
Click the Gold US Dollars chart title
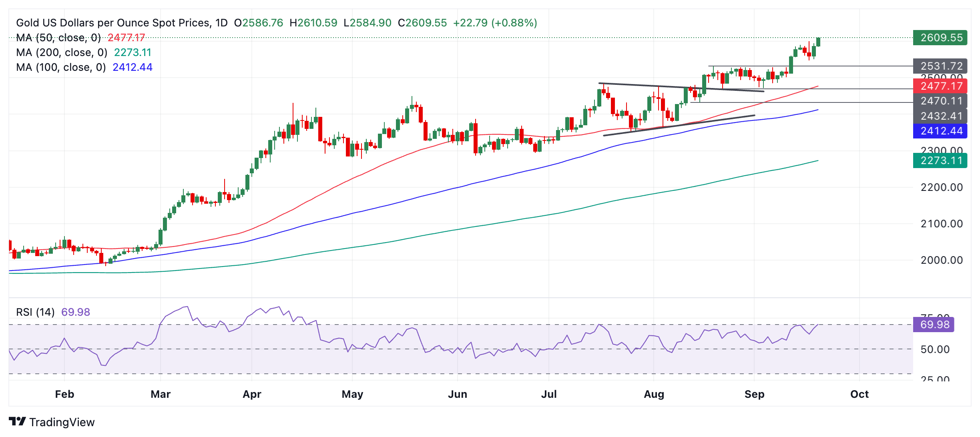[x=122, y=23]
